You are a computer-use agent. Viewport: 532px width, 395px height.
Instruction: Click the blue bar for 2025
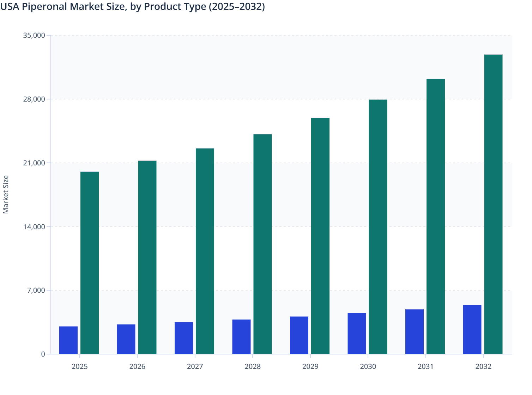(68, 340)
